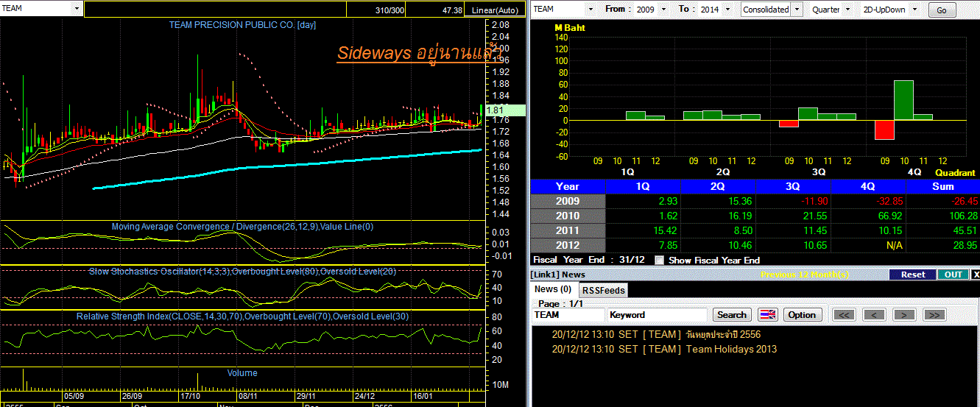Switch to the RSSFeeds tab
The image size is (980, 407).
click(604, 290)
